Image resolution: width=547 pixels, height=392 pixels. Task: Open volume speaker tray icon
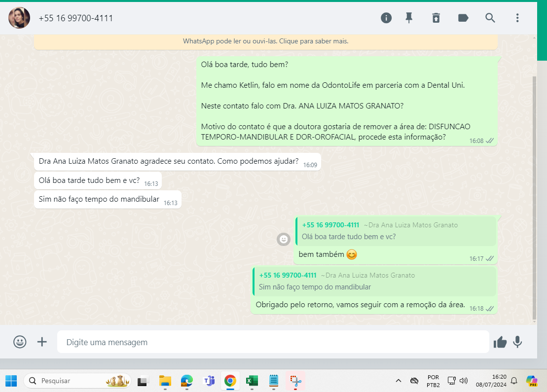(x=464, y=381)
